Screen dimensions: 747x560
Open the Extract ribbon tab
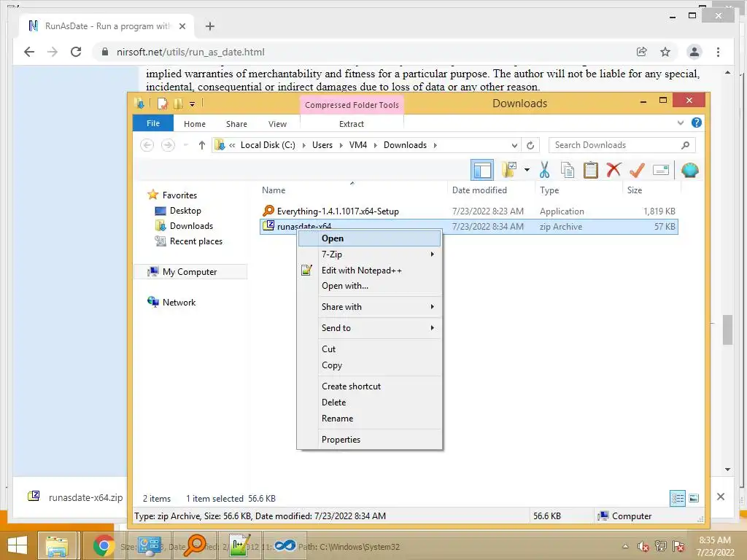pos(352,124)
